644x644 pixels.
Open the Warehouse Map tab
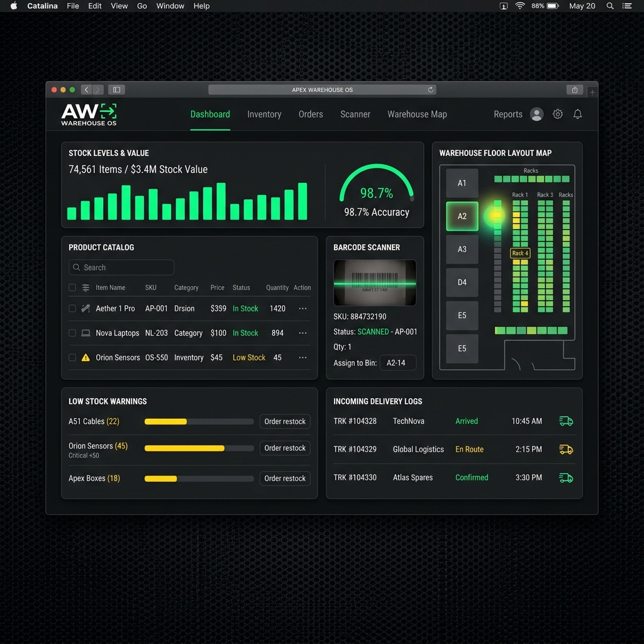417,114
